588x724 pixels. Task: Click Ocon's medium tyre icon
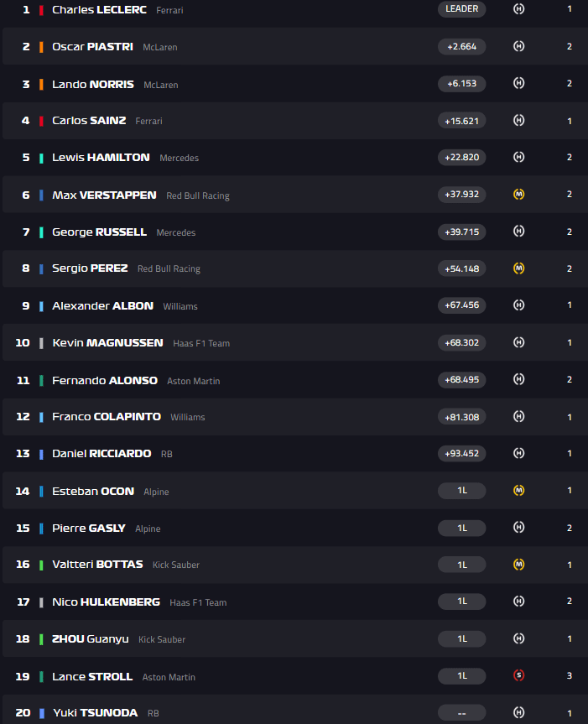tap(518, 490)
